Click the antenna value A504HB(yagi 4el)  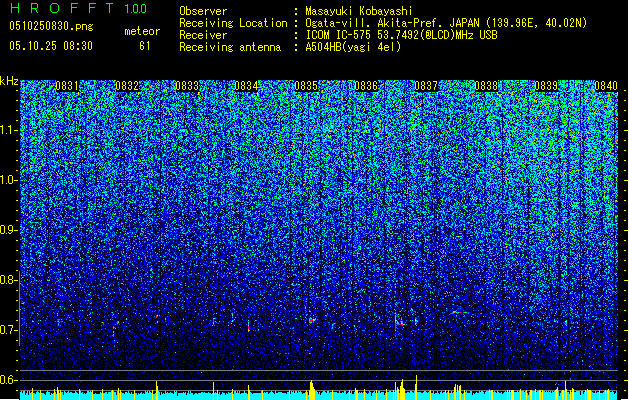click(x=353, y=47)
